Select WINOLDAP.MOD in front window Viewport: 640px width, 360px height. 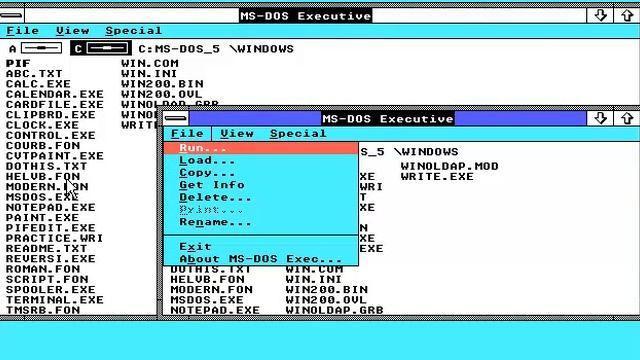pyautogui.click(x=449, y=166)
